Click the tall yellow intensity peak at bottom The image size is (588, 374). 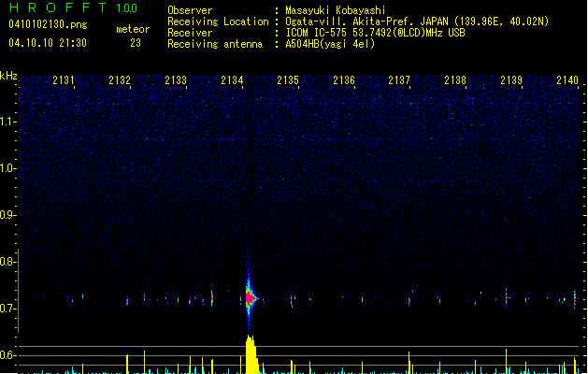[252, 354]
